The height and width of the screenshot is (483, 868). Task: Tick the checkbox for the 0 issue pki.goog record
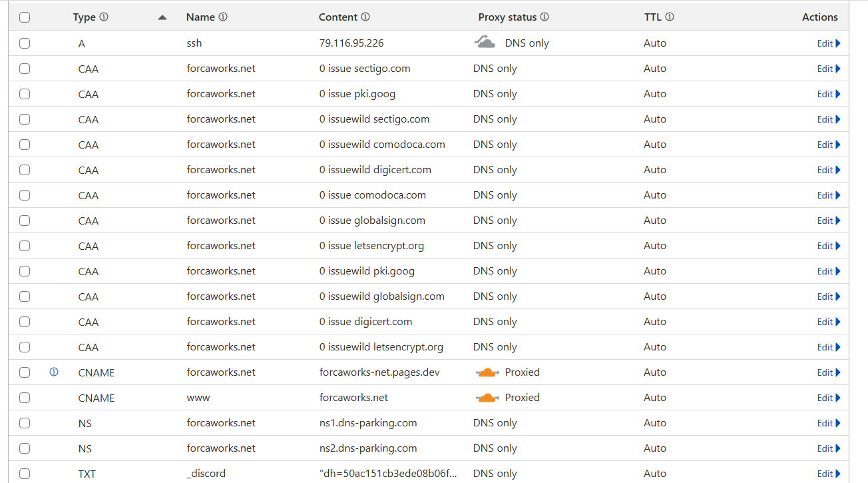(x=25, y=94)
